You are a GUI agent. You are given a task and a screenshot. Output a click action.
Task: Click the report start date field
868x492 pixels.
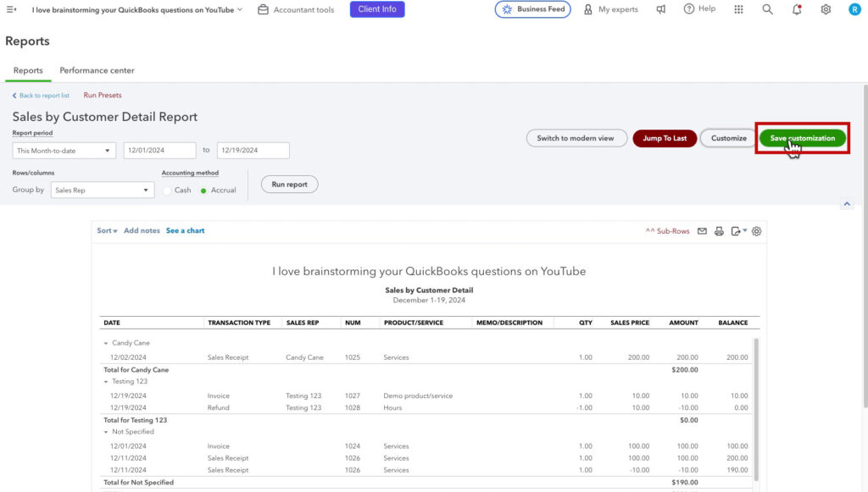[158, 150]
